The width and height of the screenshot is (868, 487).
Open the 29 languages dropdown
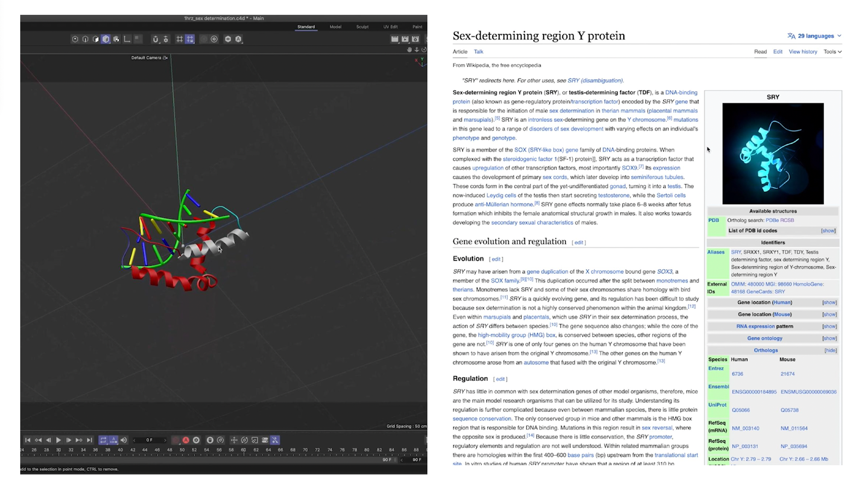pyautogui.click(x=814, y=36)
